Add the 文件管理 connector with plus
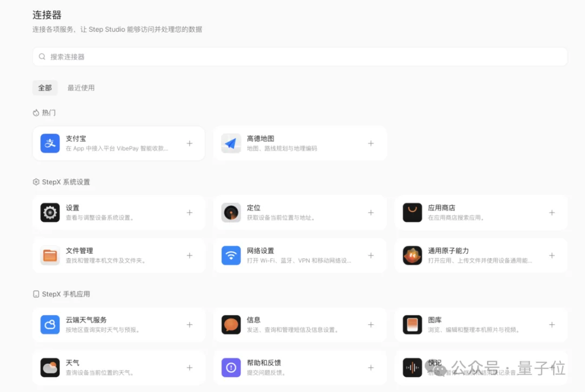 (190, 256)
